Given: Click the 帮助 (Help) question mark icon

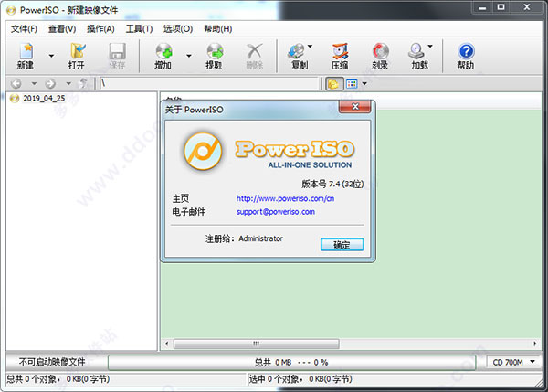Looking at the screenshot, I should point(466,51).
